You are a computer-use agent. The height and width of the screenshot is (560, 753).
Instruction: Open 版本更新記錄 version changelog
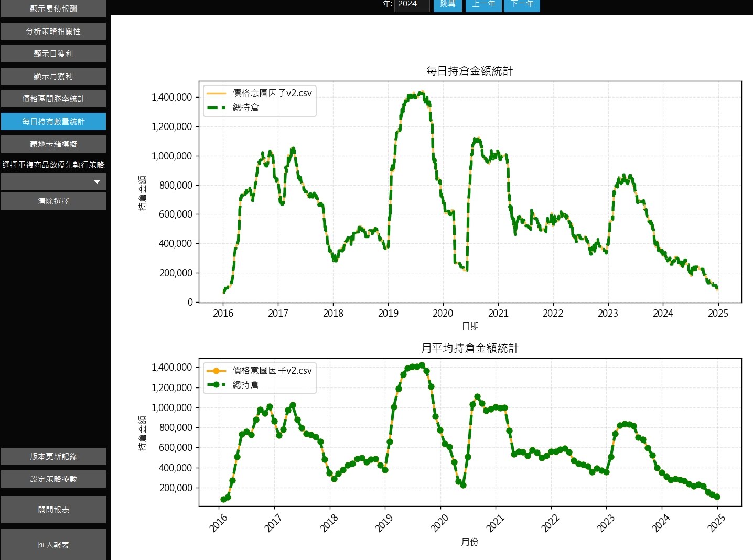coord(53,456)
